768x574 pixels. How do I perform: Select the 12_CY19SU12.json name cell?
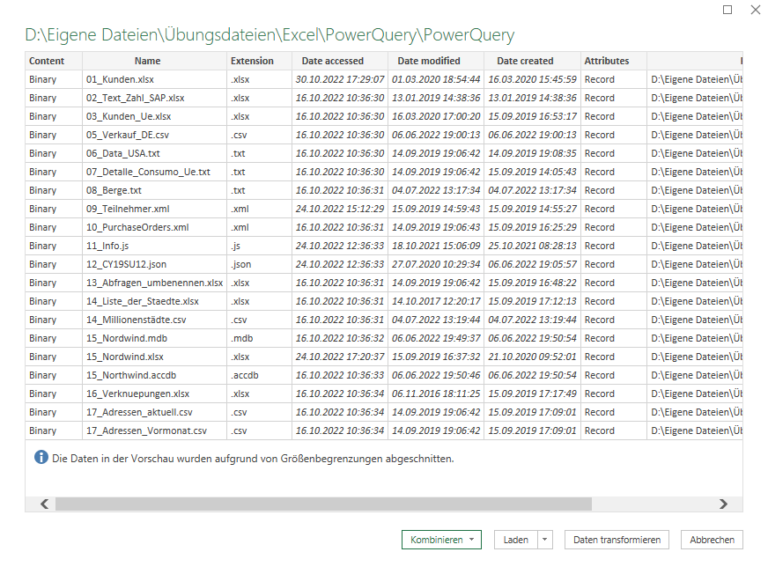click(x=154, y=264)
